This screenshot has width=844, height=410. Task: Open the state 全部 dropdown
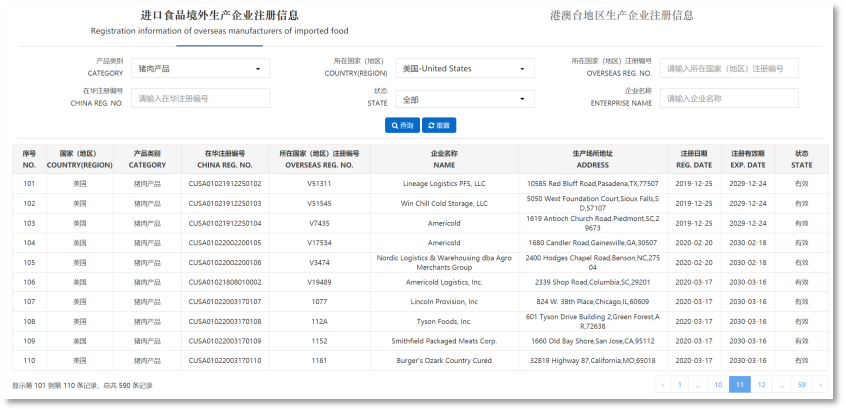pyautogui.click(x=465, y=99)
